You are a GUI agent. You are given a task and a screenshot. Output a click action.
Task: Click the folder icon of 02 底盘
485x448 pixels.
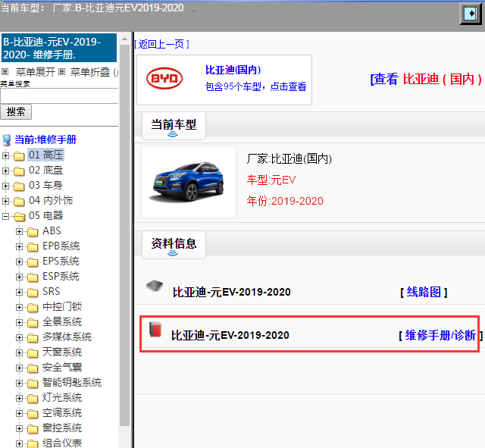[x=19, y=171]
